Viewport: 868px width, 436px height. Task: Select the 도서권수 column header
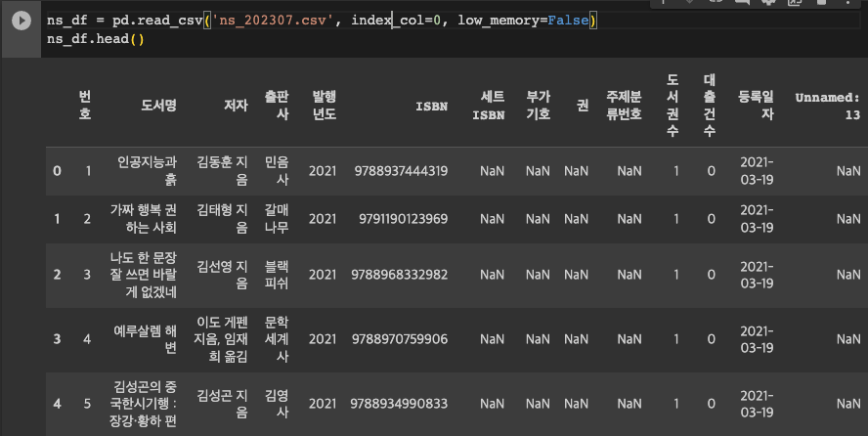coord(673,106)
